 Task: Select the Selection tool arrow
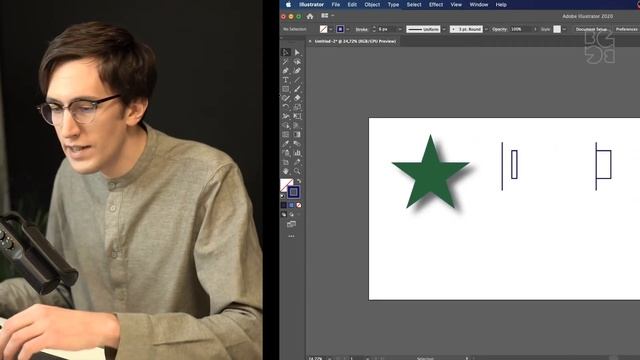(286, 52)
